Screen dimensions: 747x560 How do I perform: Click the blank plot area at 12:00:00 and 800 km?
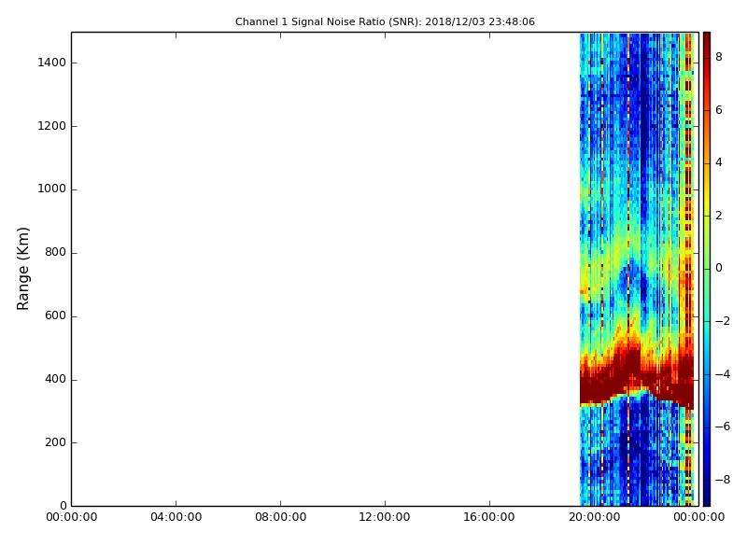385,252
